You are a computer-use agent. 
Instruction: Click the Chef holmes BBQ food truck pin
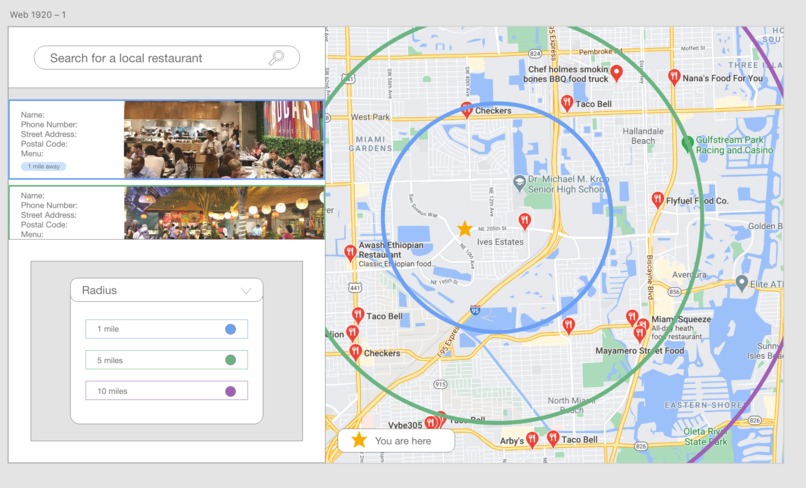(616, 73)
